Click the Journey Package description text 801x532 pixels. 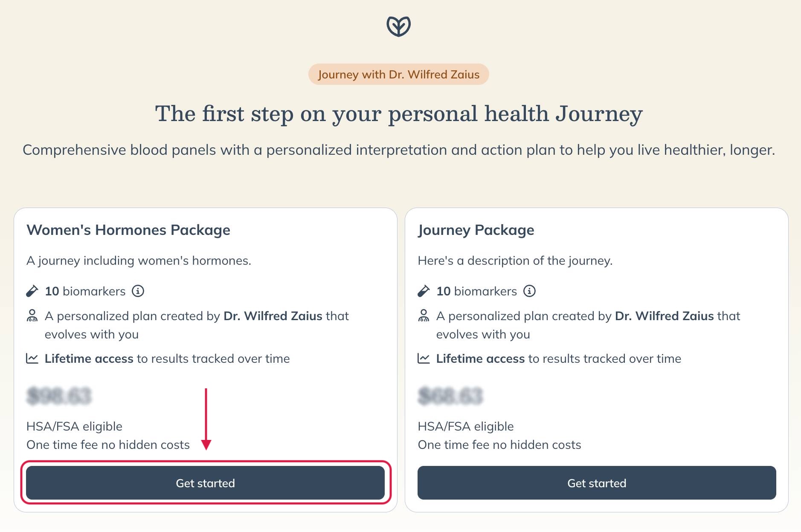coord(515,260)
